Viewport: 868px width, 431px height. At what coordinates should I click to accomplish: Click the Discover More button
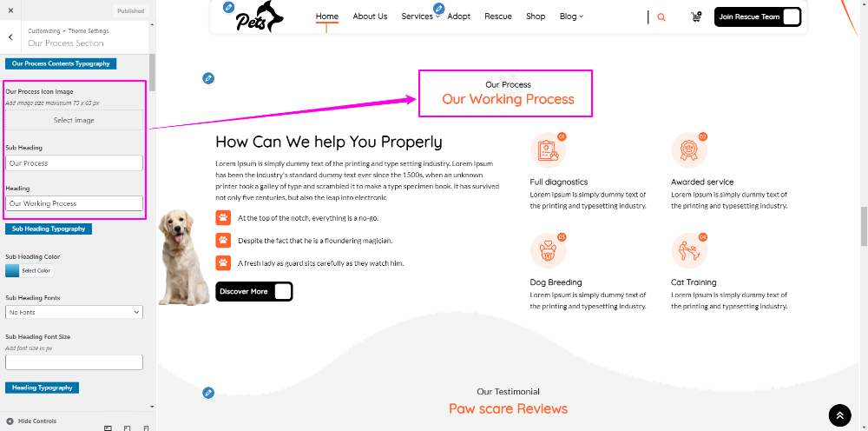[254, 291]
